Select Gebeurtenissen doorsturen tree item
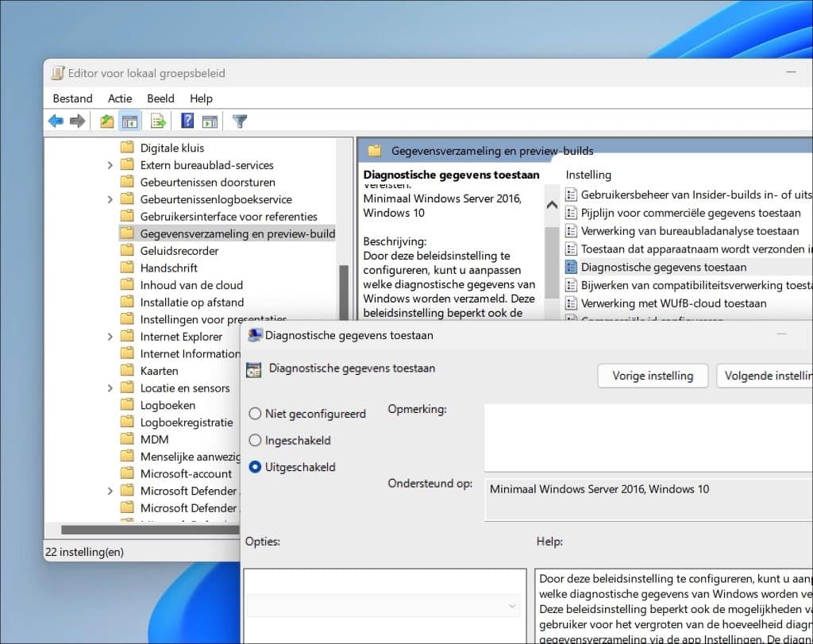This screenshot has width=813, height=644. pos(207,182)
